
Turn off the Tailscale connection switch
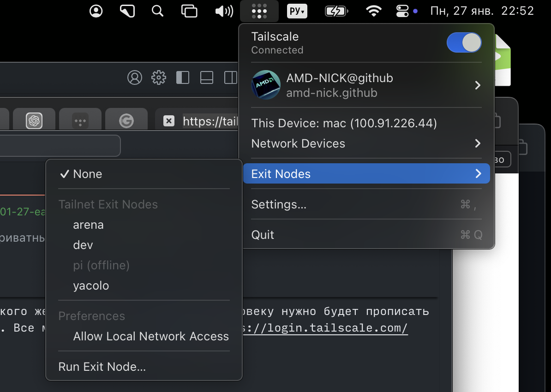[464, 43]
